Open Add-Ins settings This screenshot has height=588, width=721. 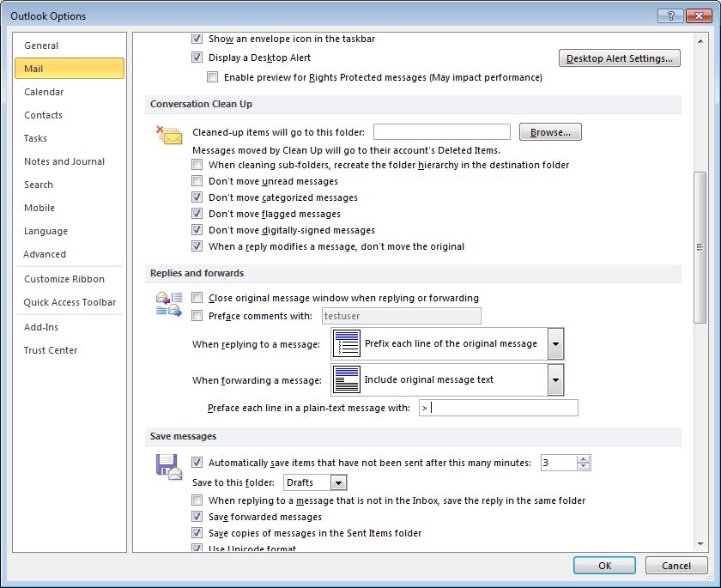coord(70,327)
